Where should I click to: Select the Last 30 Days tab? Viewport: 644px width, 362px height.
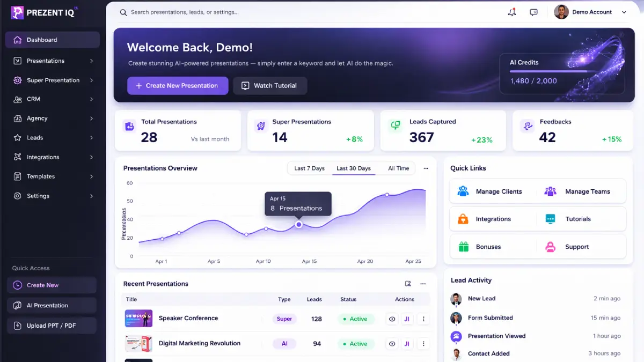[x=354, y=168]
